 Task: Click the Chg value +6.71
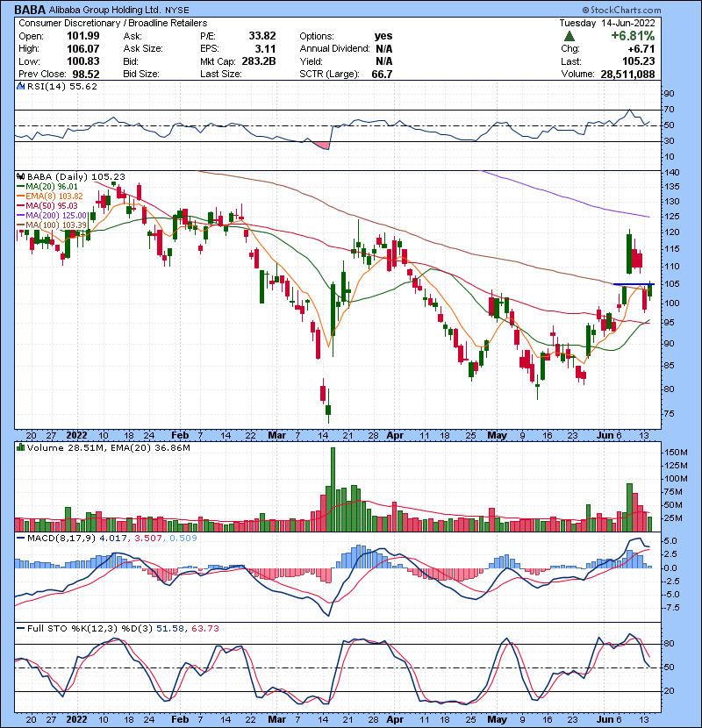click(641, 49)
